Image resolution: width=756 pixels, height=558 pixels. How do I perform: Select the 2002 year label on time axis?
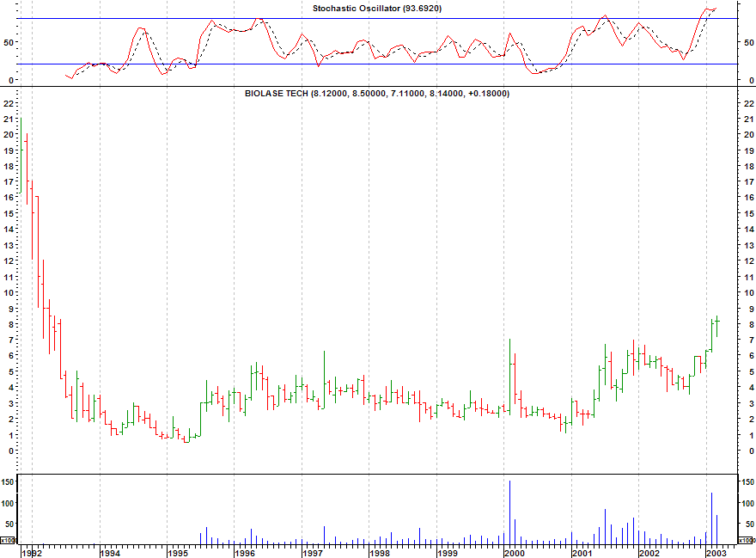click(x=649, y=553)
